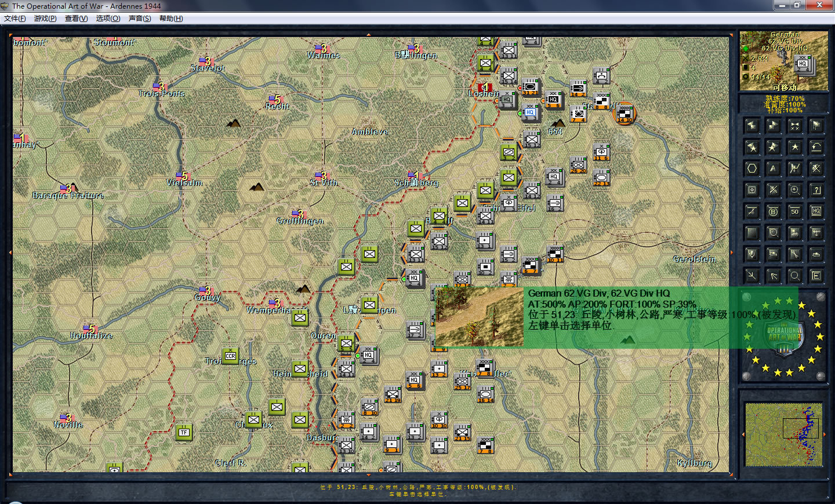Click the Noville town label
The width and height of the screenshot is (835, 504).
click(x=68, y=425)
